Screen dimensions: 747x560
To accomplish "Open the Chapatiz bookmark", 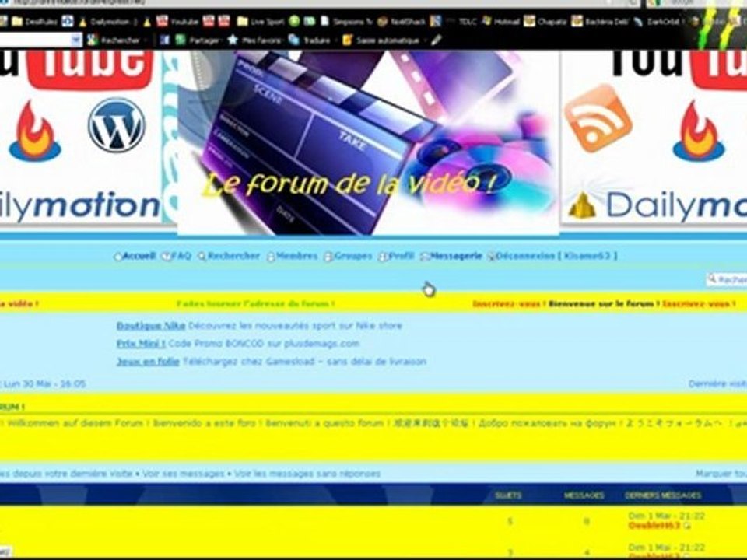I will coord(546,22).
